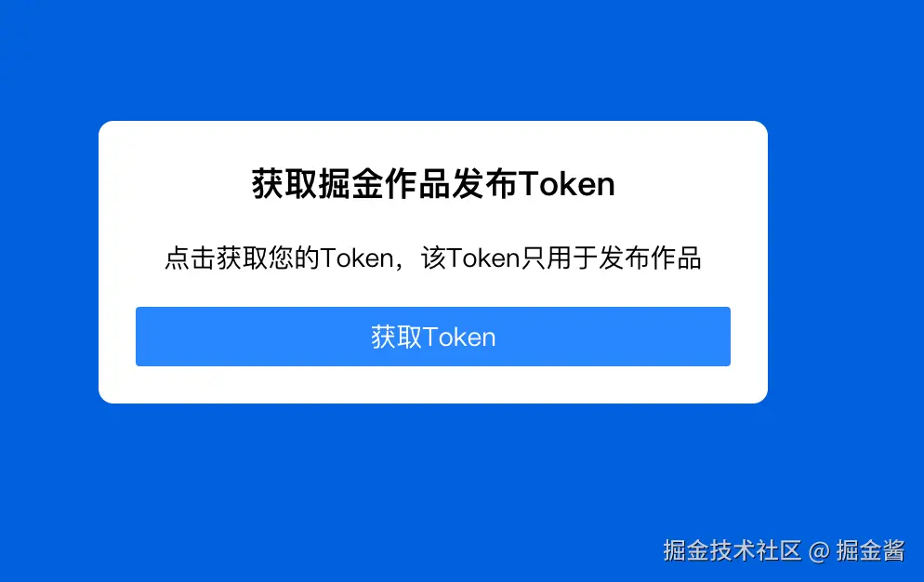Click the blue 获取Token button
The height and width of the screenshot is (582, 924).
(x=432, y=337)
